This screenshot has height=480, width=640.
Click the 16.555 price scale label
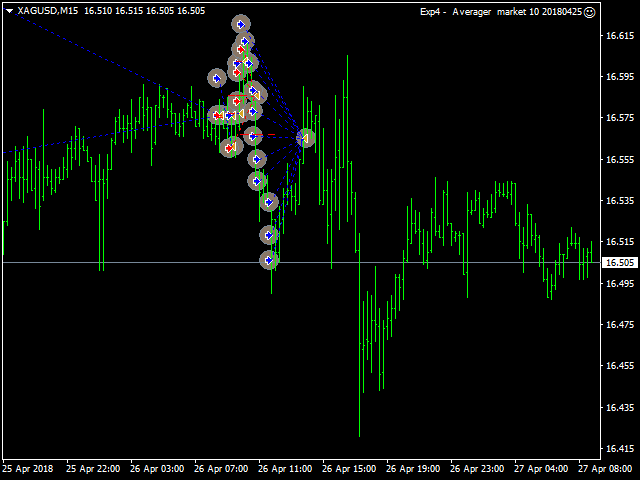tap(620, 160)
